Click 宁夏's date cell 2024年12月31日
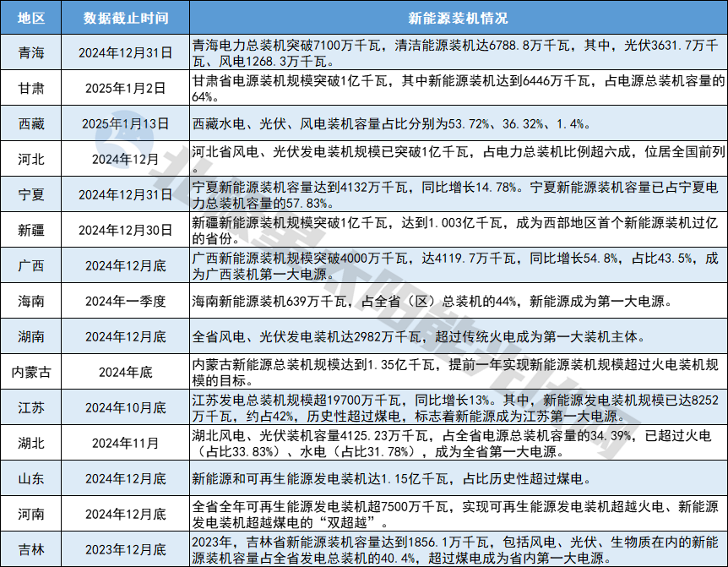728x567 pixels. click(x=125, y=194)
